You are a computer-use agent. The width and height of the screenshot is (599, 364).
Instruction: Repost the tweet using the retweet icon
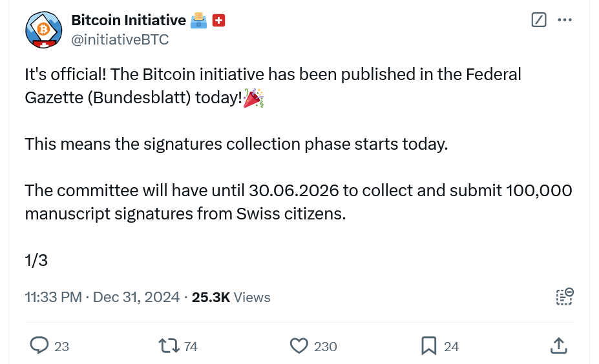[169, 346]
